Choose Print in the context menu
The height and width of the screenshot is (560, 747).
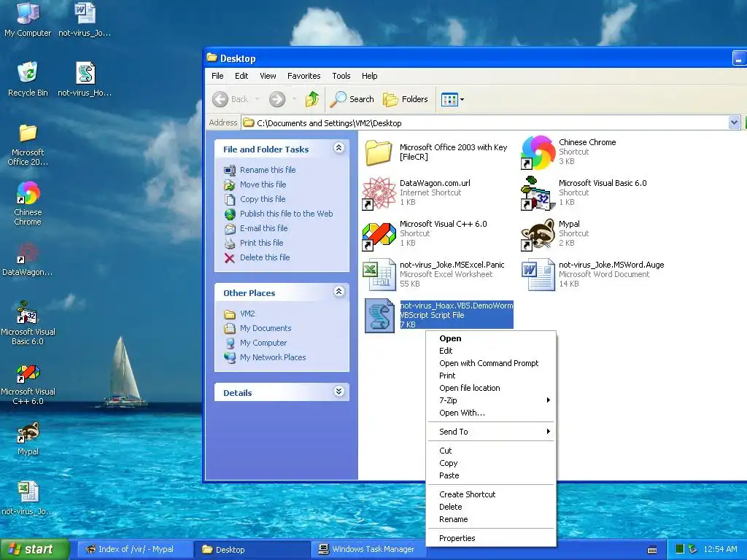tap(491, 376)
